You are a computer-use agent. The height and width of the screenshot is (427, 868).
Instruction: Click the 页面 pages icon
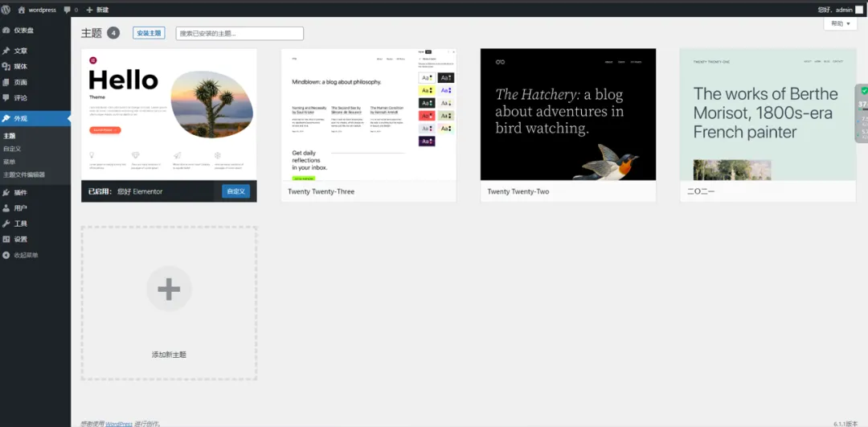point(6,83)
